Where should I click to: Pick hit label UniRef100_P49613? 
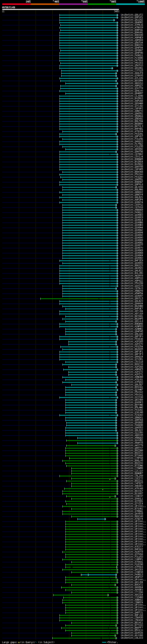tap(132, 574)
